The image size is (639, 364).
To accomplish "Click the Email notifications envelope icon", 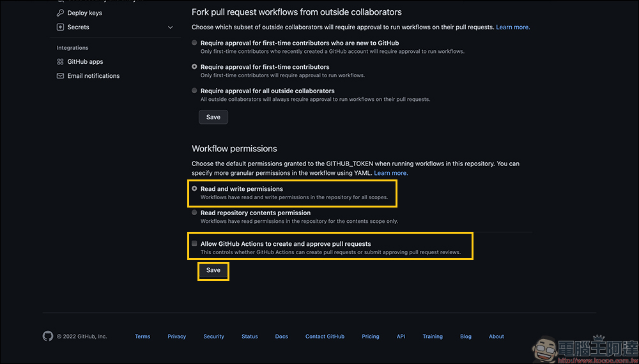I will pyautogui.click(x=60, y=76).
